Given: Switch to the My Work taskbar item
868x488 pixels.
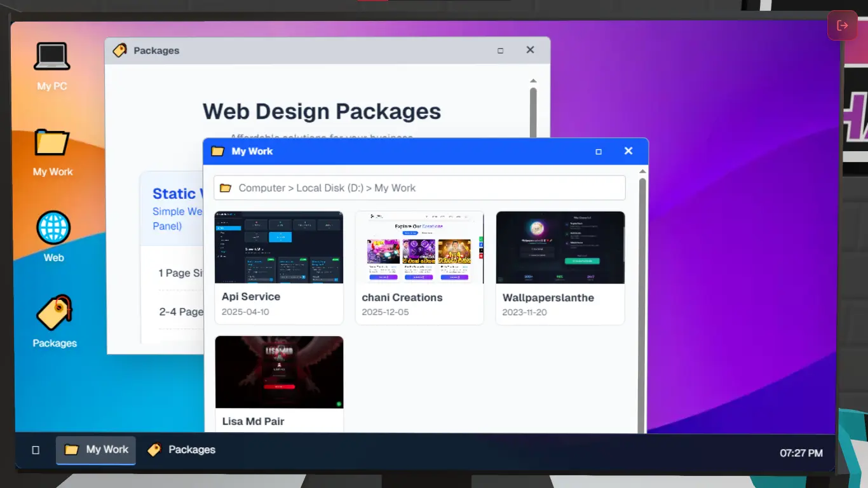Looking at the screenshot, I should tap(96, 450).
